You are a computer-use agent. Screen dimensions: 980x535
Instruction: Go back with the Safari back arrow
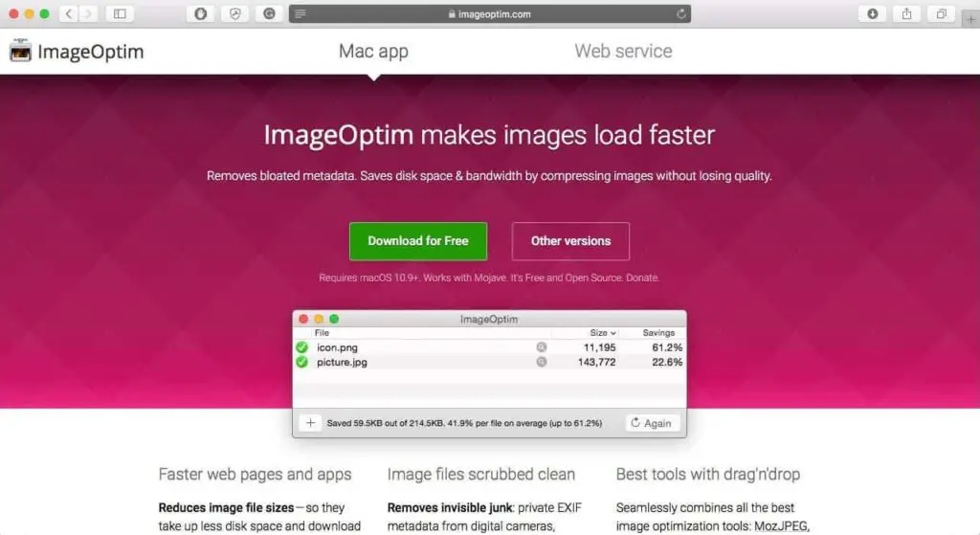click(69, 13)
